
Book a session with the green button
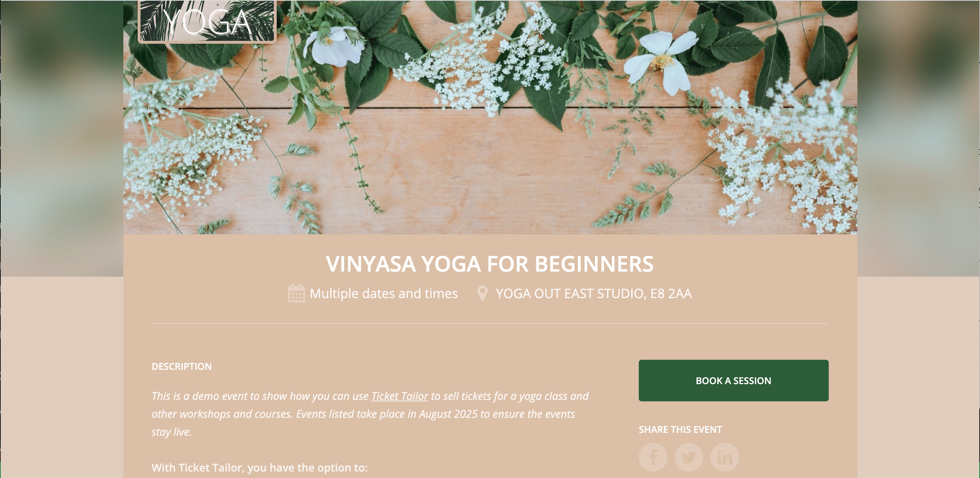(733, 381)
